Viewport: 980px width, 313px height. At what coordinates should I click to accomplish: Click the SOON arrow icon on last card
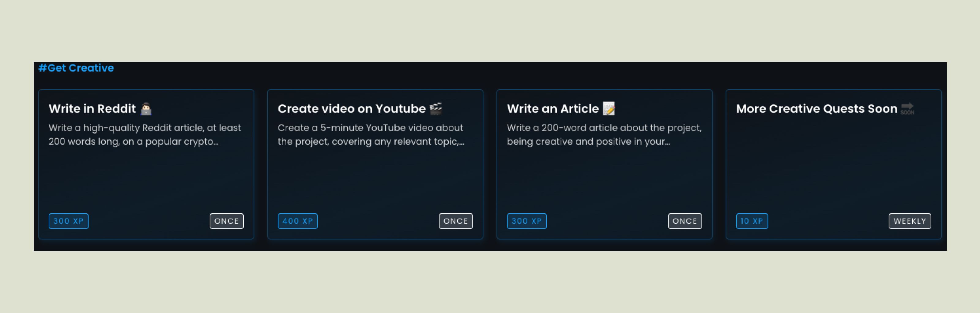click(907, 109)
